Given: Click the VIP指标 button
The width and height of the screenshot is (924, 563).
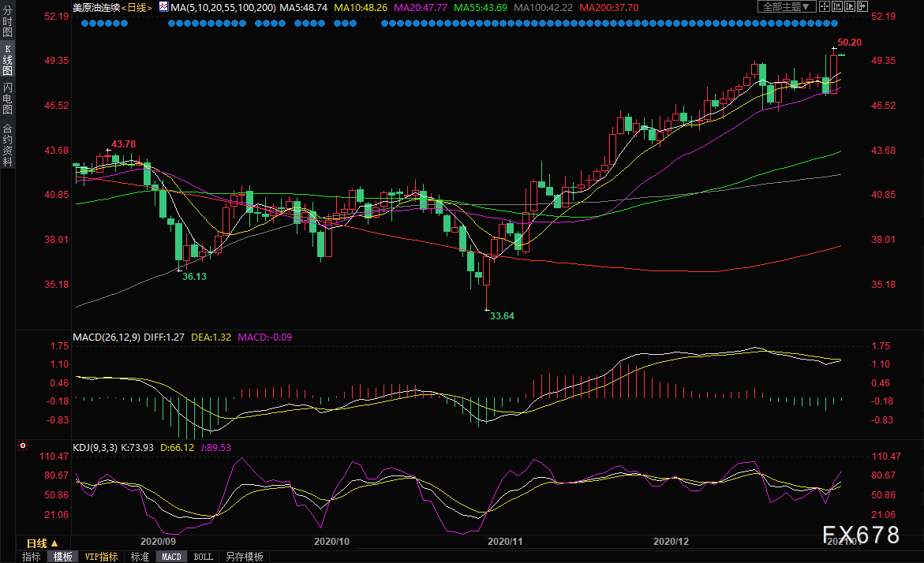Looking at the screenshot, I should point(101,557).
